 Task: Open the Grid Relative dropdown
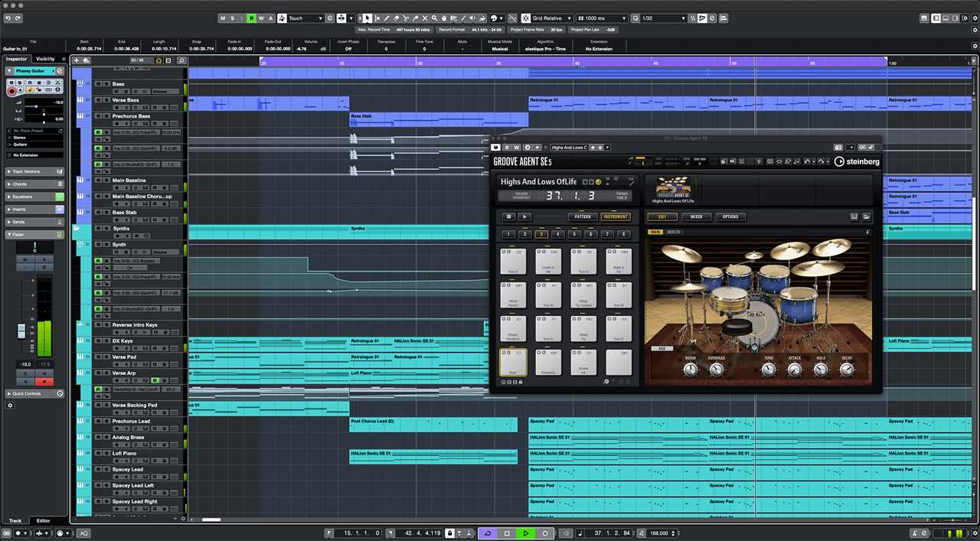coord(550,18)
